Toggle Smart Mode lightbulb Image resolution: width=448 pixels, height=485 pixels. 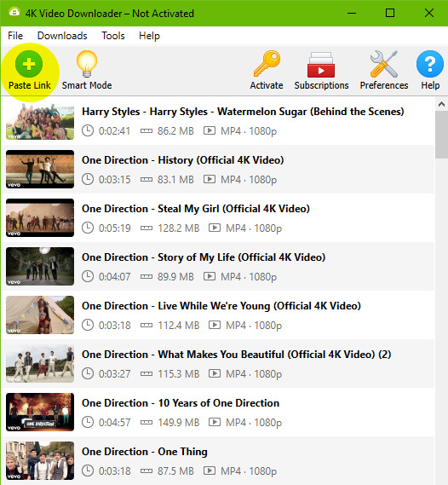point(87,71)
